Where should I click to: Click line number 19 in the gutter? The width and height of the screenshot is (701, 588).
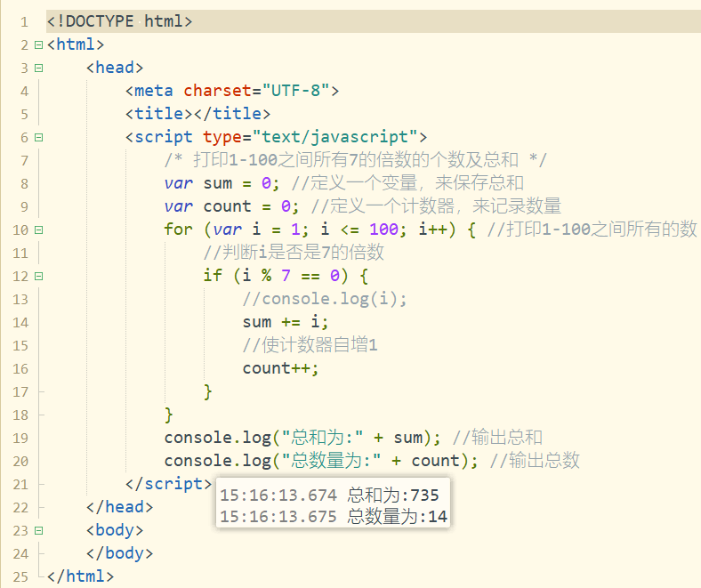click(x=20, y=439)
